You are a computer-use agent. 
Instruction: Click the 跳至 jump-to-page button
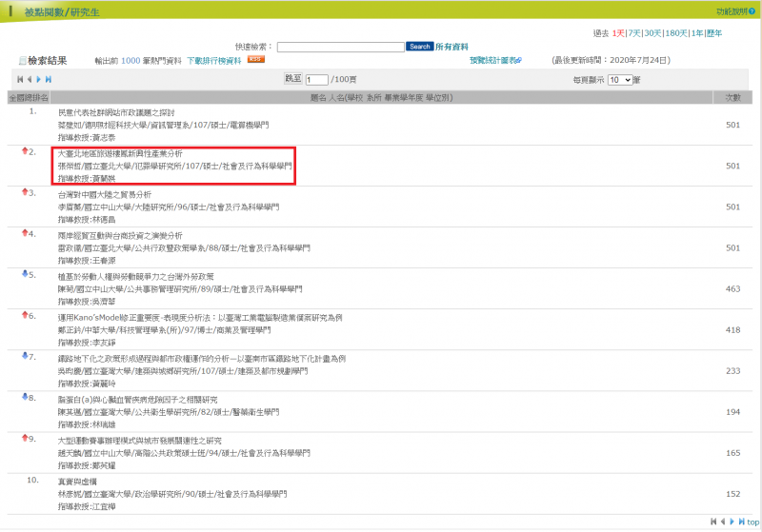pos(293,79)
